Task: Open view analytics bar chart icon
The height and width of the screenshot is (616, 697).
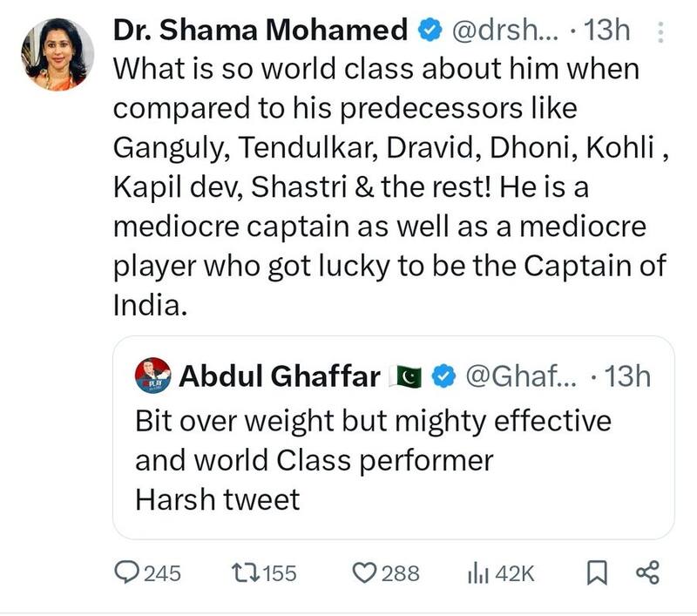Action: coord(478,572)
